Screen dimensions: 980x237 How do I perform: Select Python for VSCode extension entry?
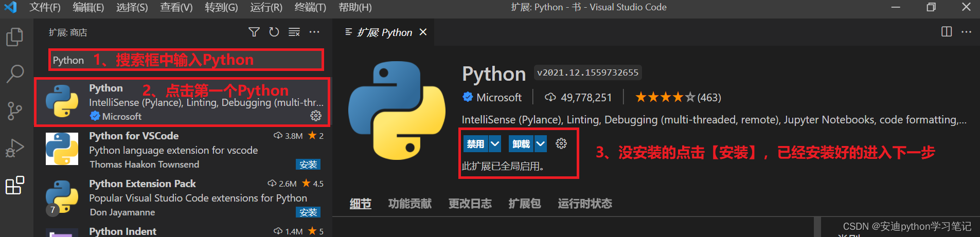point(183,150)
